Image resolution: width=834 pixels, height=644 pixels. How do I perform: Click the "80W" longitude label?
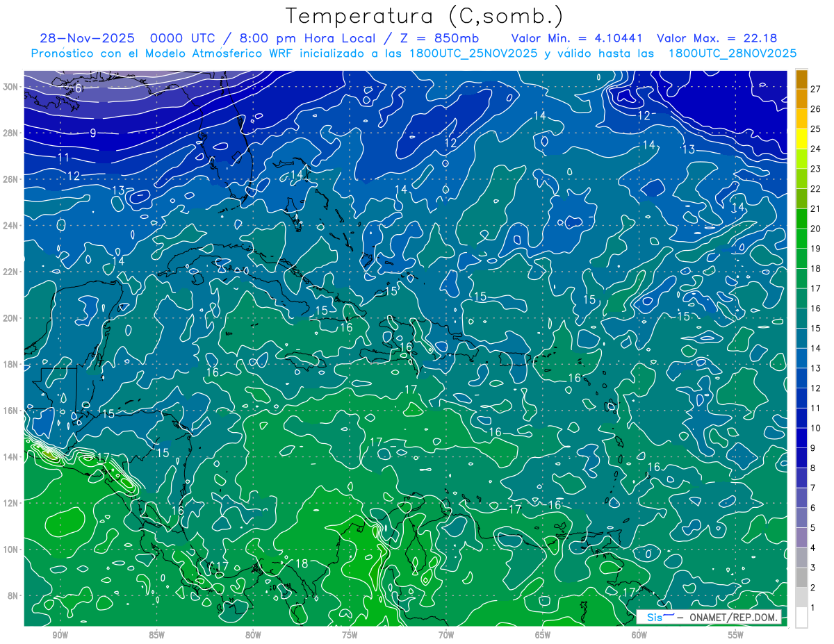click(x=253, y=636)
